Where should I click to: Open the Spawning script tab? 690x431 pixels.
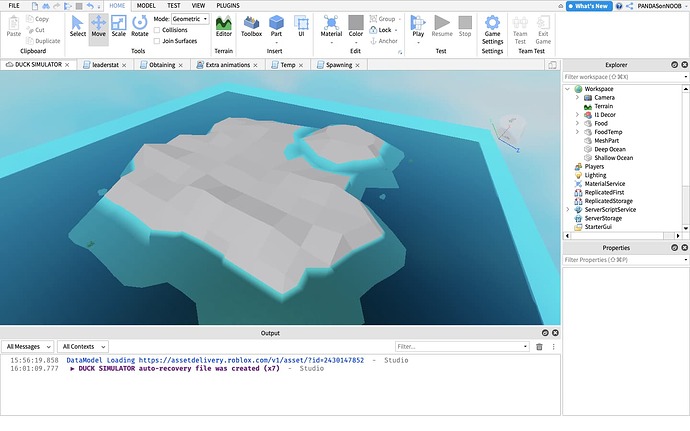[338, 65]
